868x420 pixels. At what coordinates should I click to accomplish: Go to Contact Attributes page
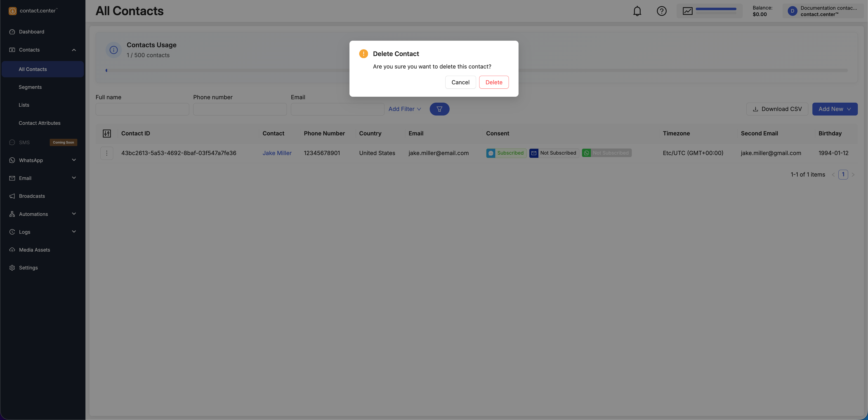[x=39, y=123]
